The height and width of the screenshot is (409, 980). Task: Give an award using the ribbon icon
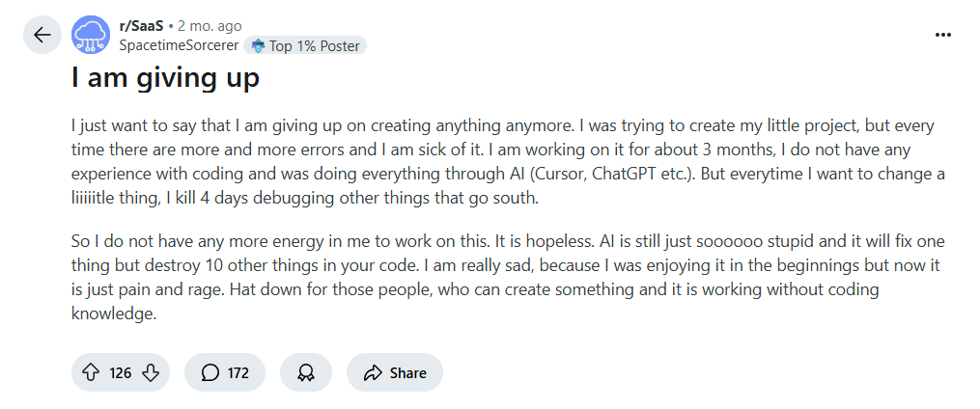306,372
